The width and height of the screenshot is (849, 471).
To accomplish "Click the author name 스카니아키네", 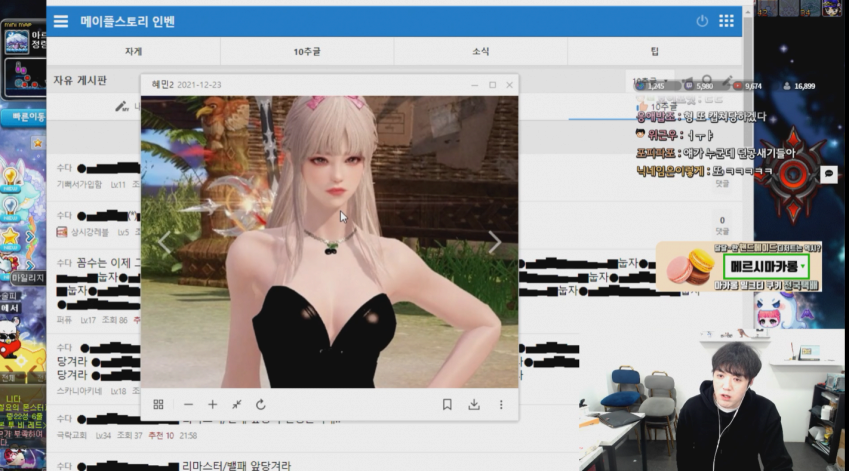I will [79, 390].
